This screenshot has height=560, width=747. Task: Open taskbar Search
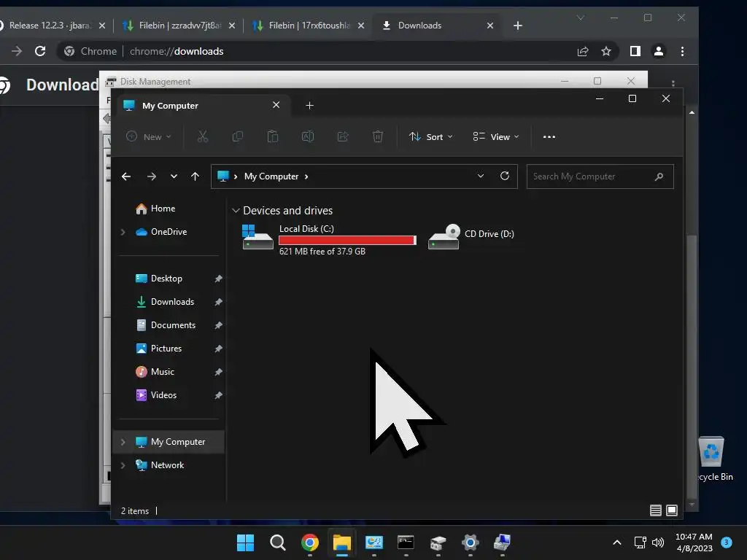pyautogui.click(x=278, y=542)
